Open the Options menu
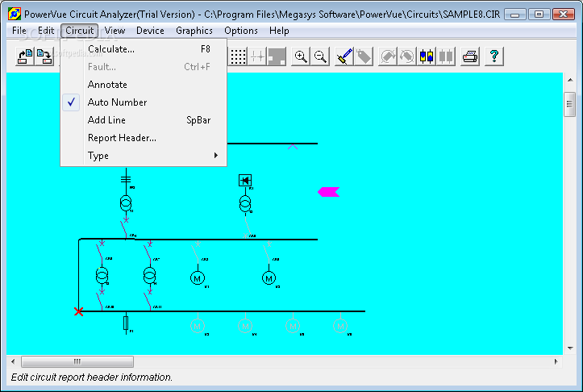Screen dimensions: 583x392 click(241, 31)
